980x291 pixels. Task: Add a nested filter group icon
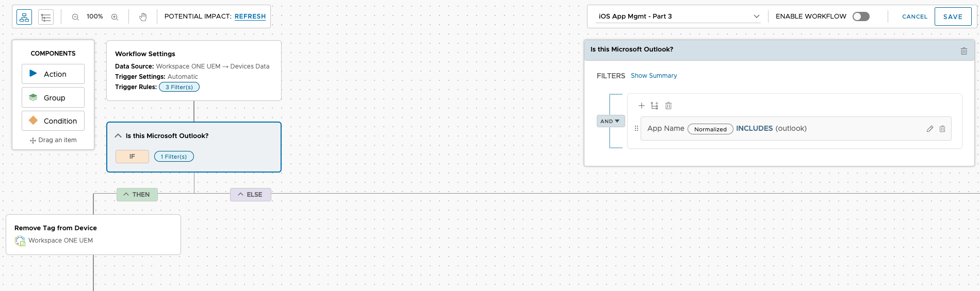pos(655,106)
